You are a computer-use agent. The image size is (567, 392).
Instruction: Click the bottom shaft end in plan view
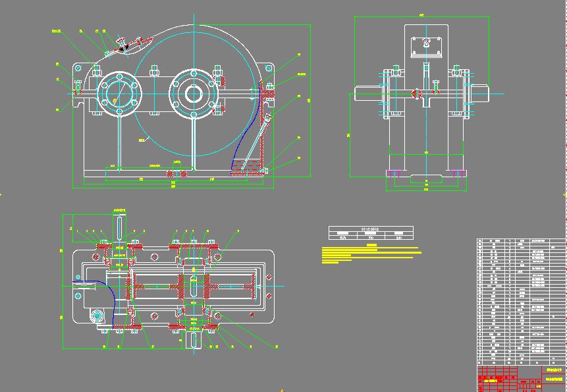tap(194, 340)
